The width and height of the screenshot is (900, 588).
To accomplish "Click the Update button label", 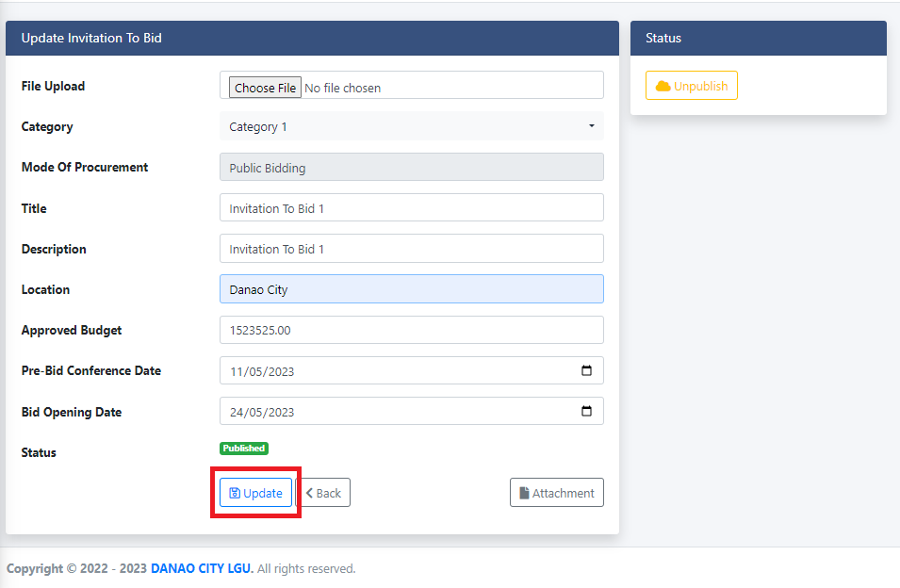I will 263,494.
